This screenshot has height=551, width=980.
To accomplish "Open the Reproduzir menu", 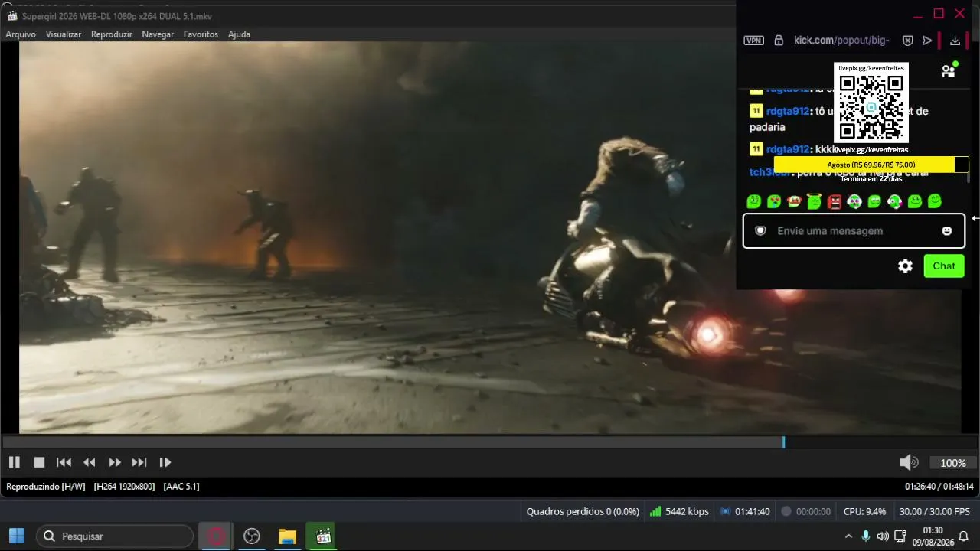I will (x=112, y=34).
